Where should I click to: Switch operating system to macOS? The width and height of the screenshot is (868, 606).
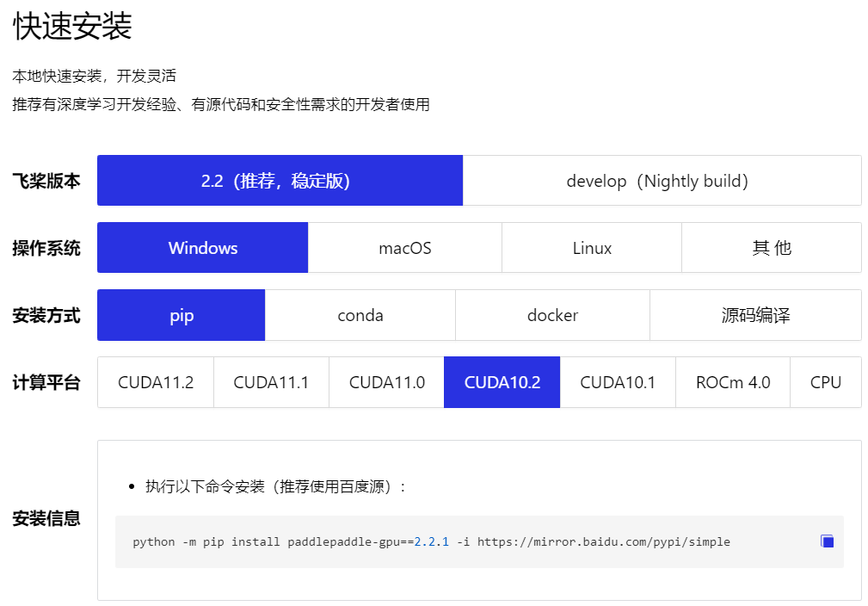tap(404, 248)
